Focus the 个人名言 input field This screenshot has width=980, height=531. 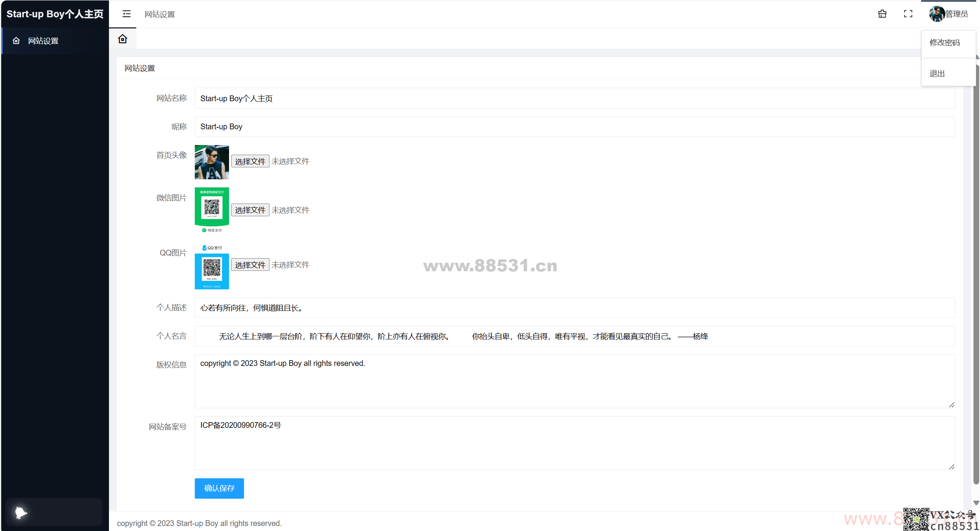[x=575, y=336]
